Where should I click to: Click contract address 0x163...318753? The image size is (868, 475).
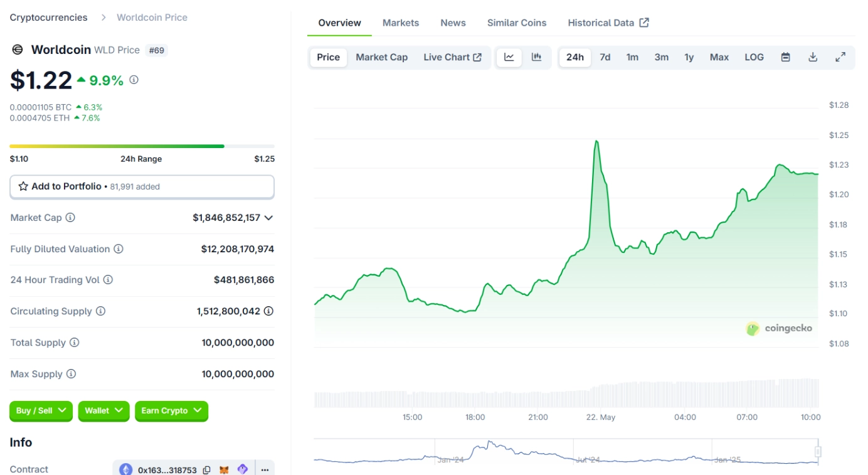[x=167, y=470]
